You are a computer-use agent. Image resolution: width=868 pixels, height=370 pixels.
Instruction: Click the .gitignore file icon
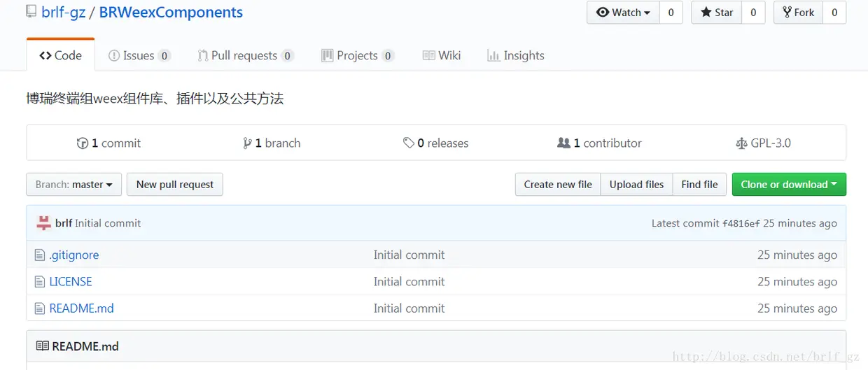40,255
